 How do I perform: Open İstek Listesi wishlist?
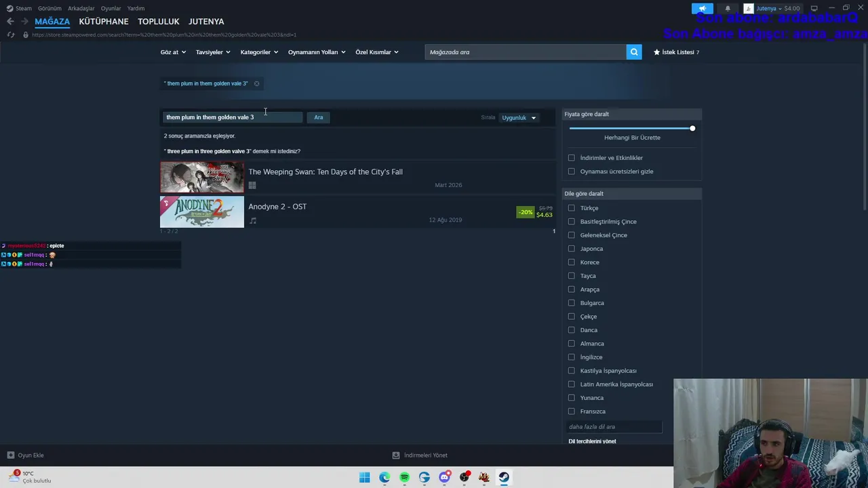pyautogui.click(x=676, y=52)
